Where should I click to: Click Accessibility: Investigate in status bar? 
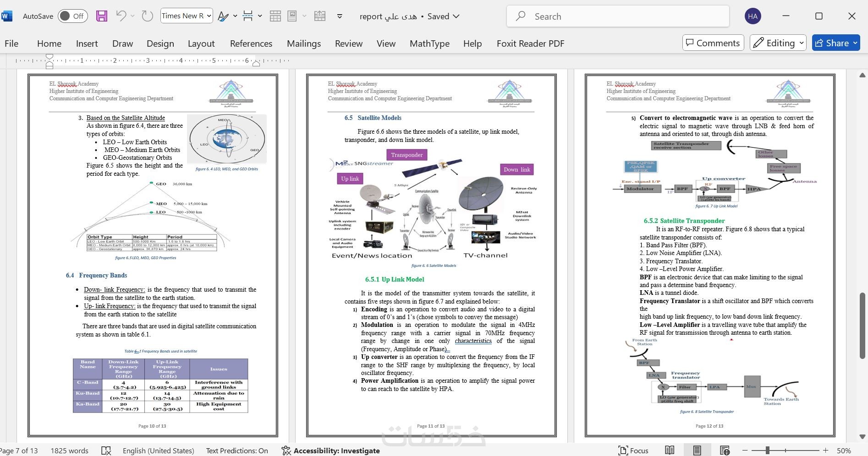point(331,451)
